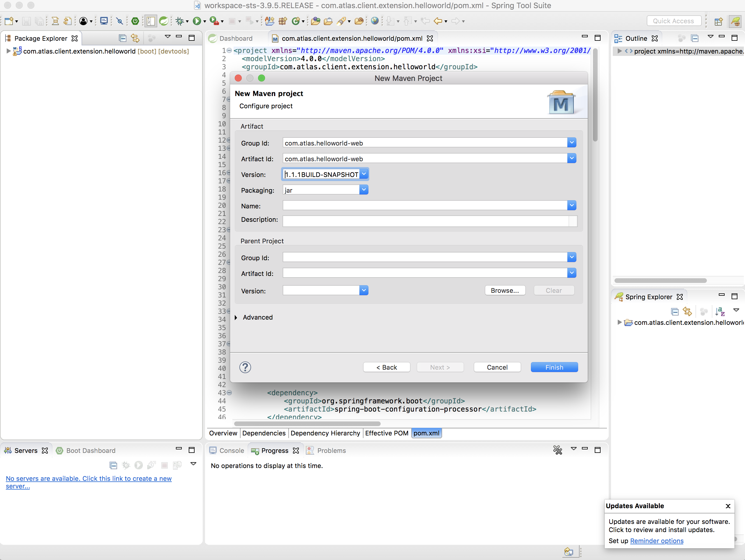
Task: Click the status bar updates icon at bottom
Action: pyautogui.click(x=569, y=552)
